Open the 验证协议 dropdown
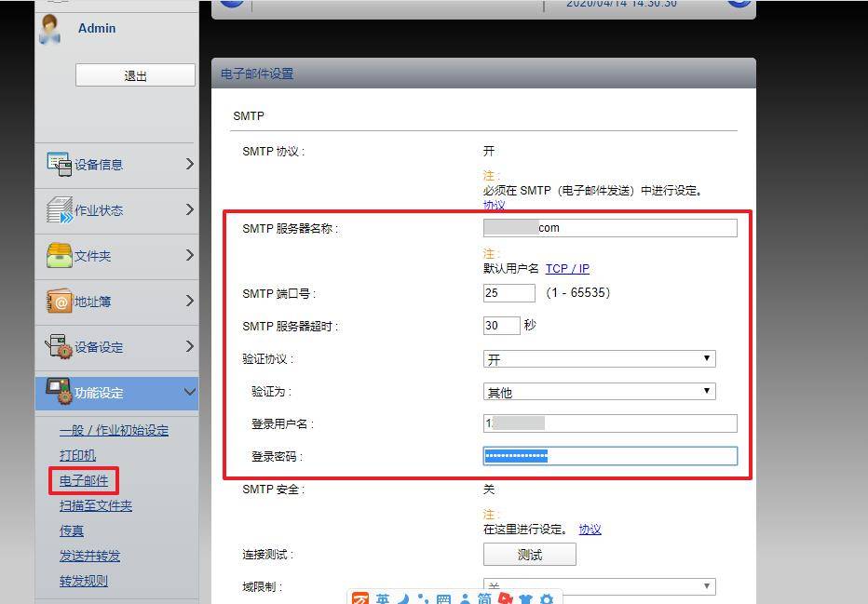 click(599, 359)
